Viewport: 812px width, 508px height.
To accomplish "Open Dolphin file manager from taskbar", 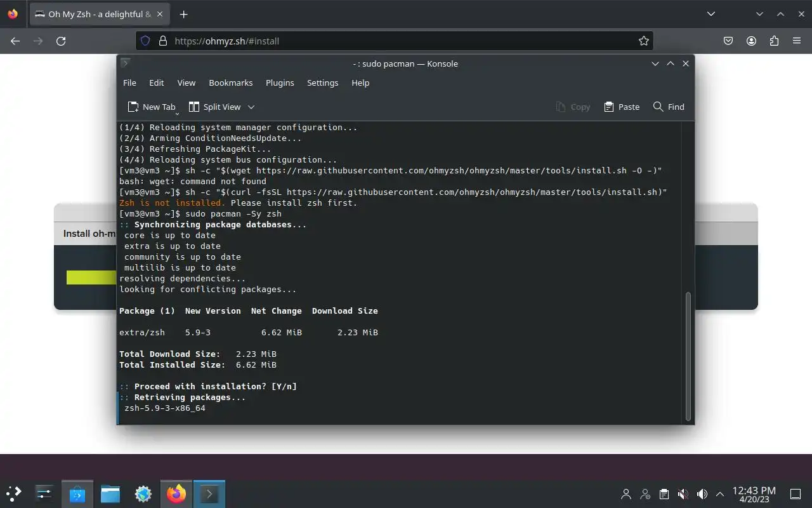I will pos(110,493).
